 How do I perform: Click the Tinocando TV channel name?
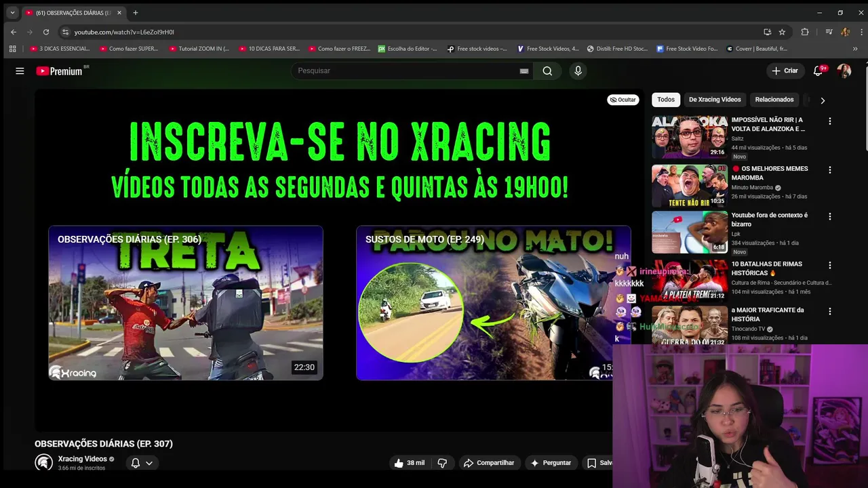point(748,329)
